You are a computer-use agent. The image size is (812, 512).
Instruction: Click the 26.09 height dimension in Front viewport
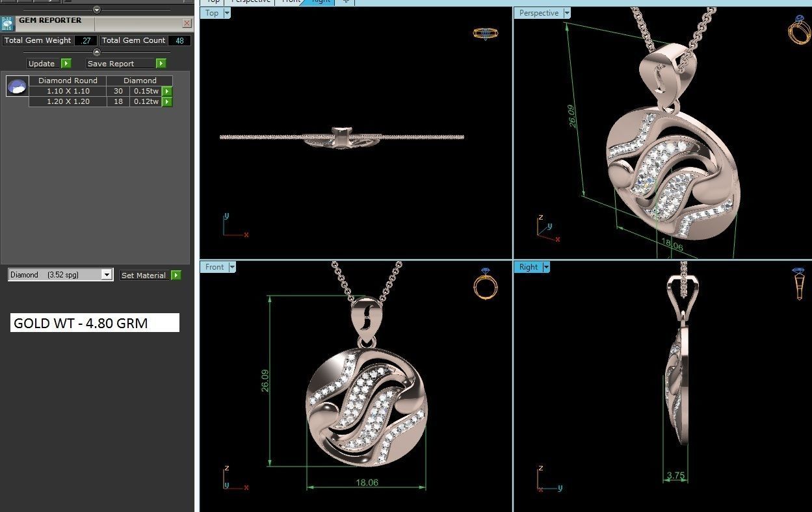[265, 380]
